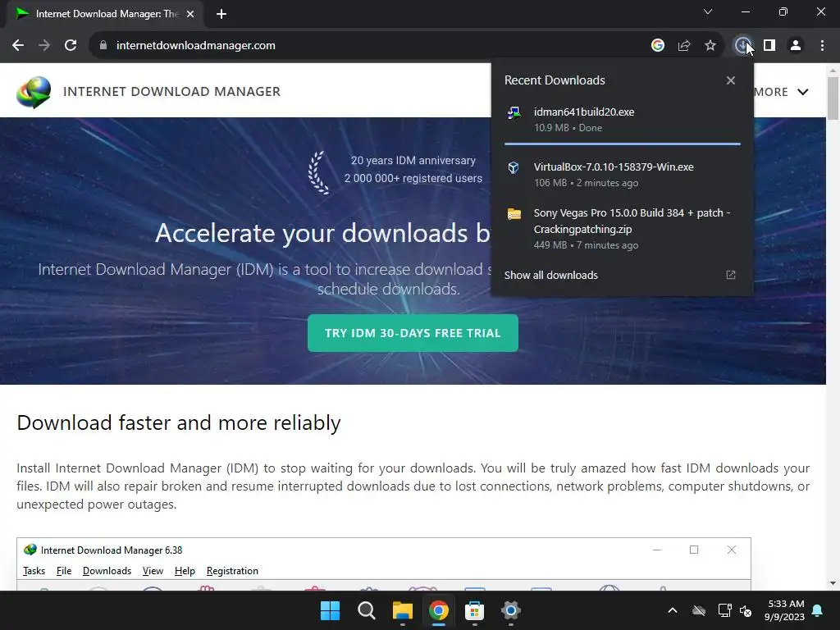Open Microsoft Store from taskbar
The image size is (840, 630).
pos(474,610)
